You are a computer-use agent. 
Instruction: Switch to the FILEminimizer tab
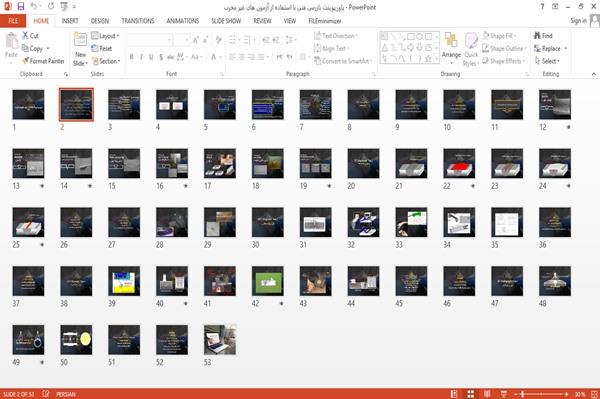(x=325, y=21)
